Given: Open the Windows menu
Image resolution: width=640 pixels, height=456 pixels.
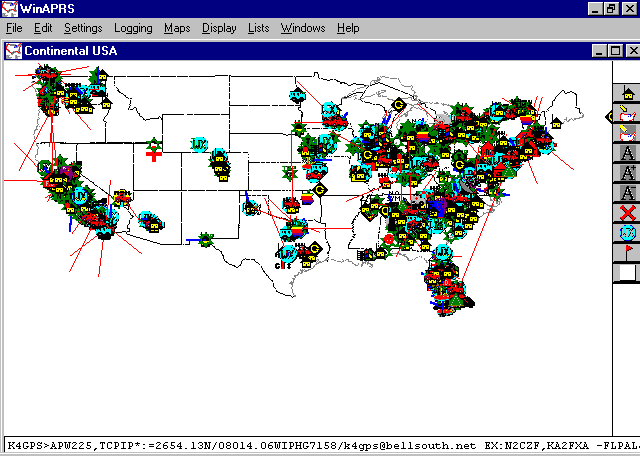Looking at the screenshot, I should pyautogui.click(x=302, y=28).
